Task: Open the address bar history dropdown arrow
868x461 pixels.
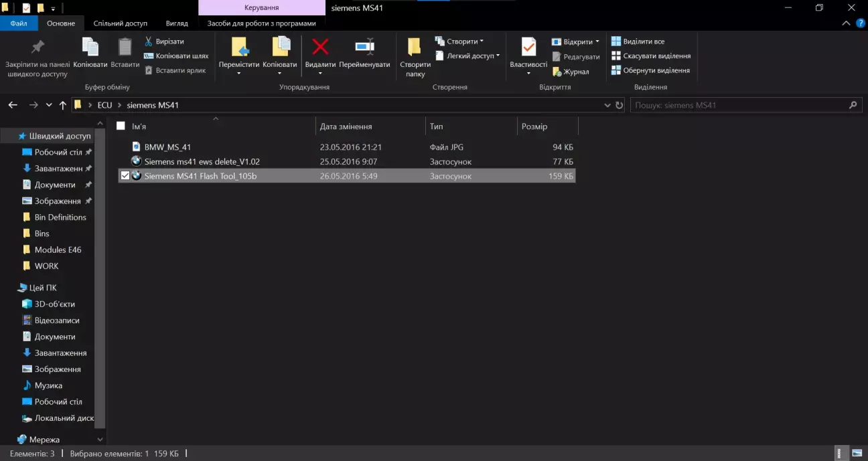Action: click(607, 105)
